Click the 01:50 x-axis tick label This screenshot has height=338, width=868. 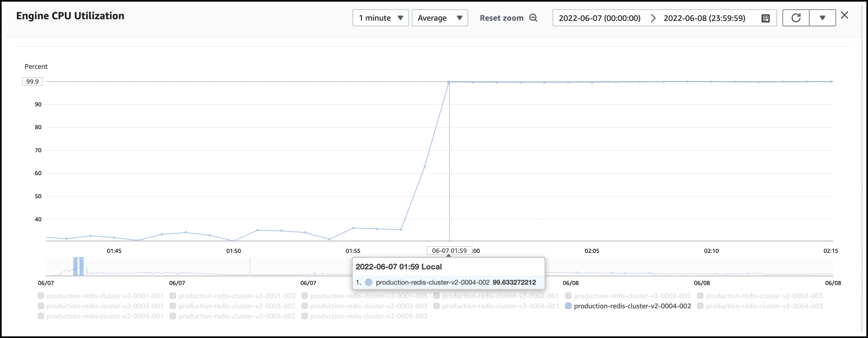tap(234, 251)
